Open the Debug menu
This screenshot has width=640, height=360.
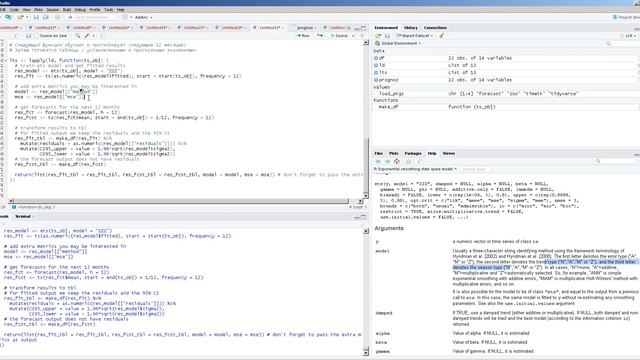tap(80, 9)
